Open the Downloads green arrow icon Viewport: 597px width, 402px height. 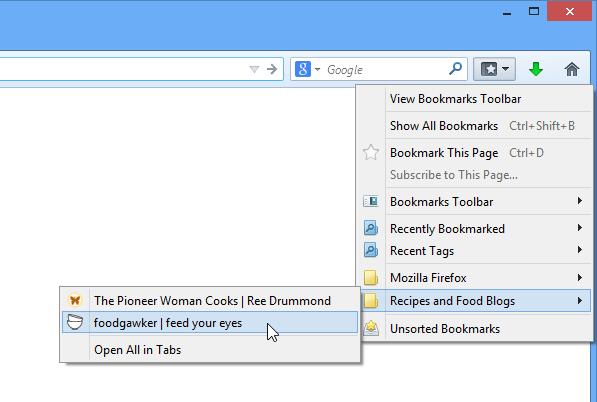[x=536, y=69]
